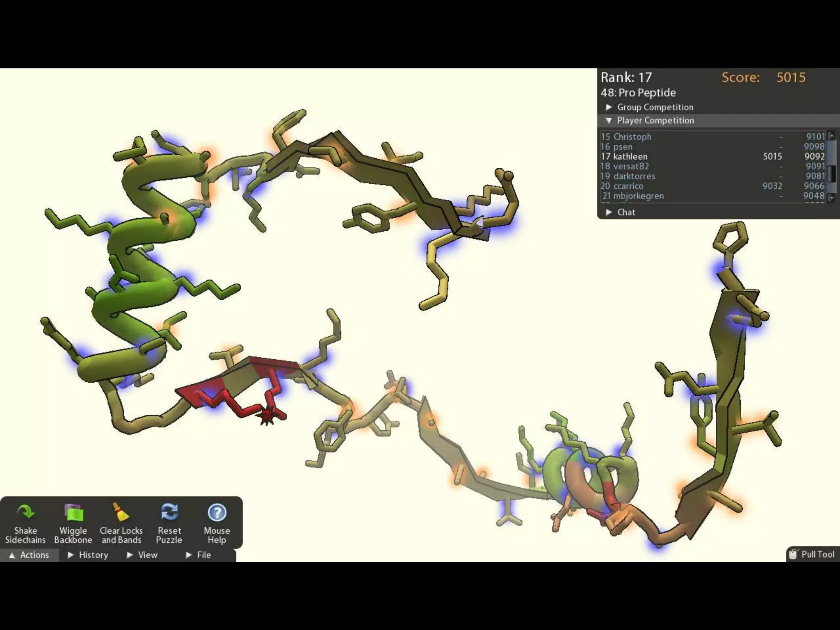
Task: Click the puzzle title 48: Pro Peptide
Action: coord(638,93)
